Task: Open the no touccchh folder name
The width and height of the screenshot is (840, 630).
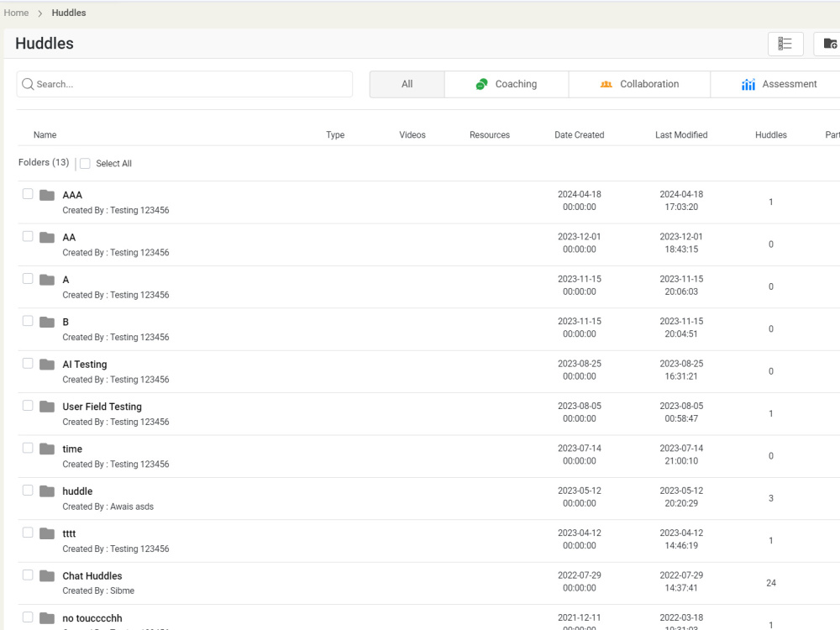Action: (92, 618)
